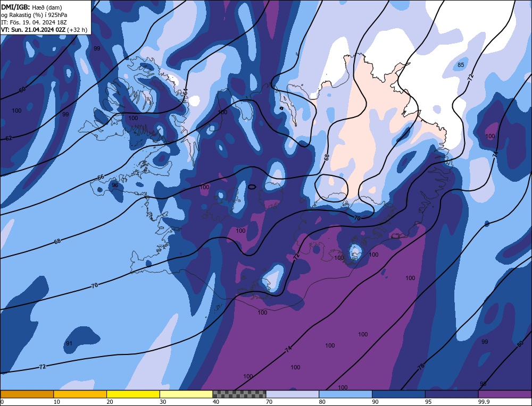This screenshot has height=406, width=532.
Task: Click the dark orange 0–10 legend swatch
Action: pos(27,394)
